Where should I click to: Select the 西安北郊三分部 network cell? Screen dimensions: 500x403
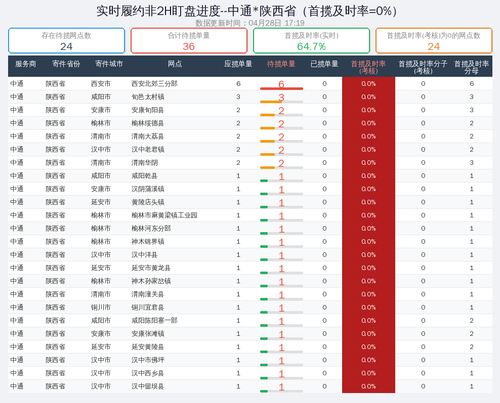(154, 84)
